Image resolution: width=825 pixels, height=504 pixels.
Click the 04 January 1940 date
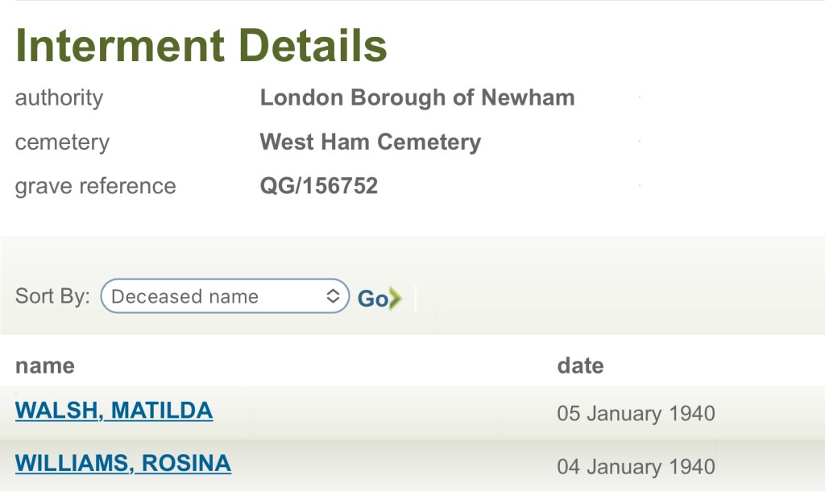coord(636,466)
